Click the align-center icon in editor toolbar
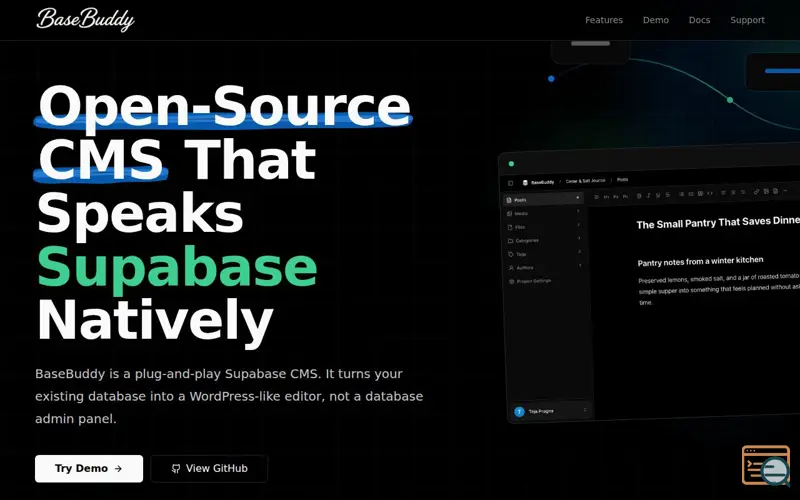 (x=733, y=192)
